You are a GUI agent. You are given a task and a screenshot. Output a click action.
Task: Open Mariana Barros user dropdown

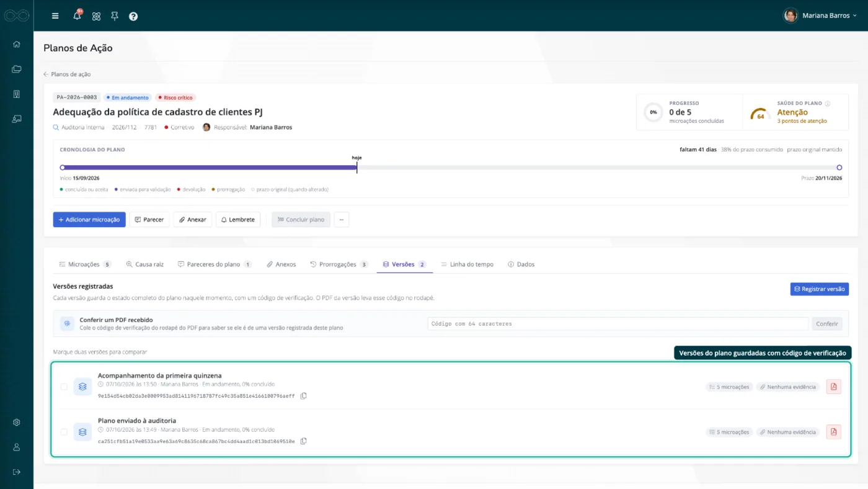820,16
